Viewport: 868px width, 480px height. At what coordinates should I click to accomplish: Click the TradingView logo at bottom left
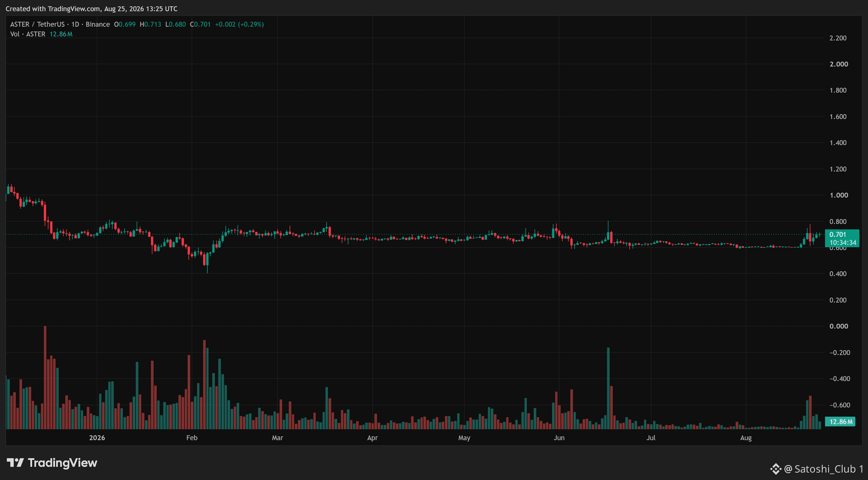[52, 463]
